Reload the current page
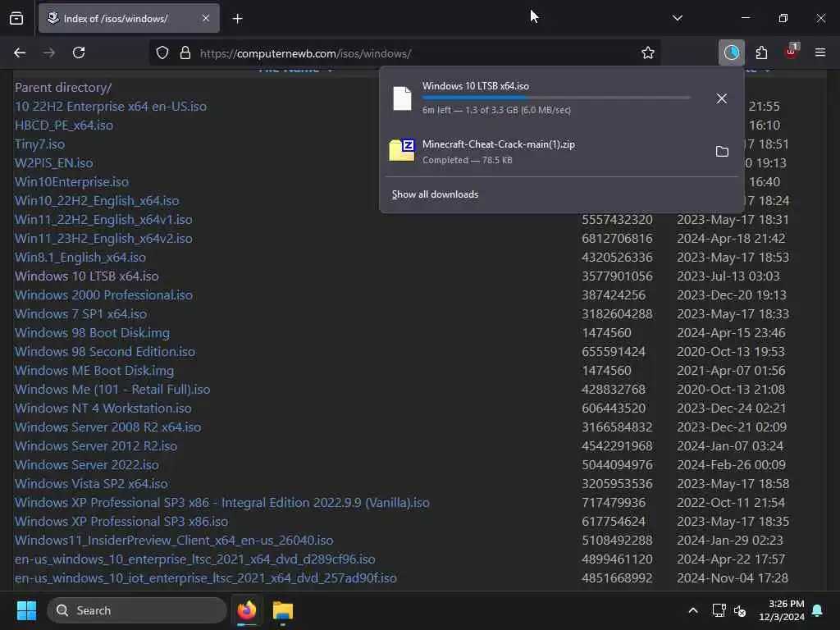The width and height of the screenshot is (840, 630). click(x=79, y=53)
